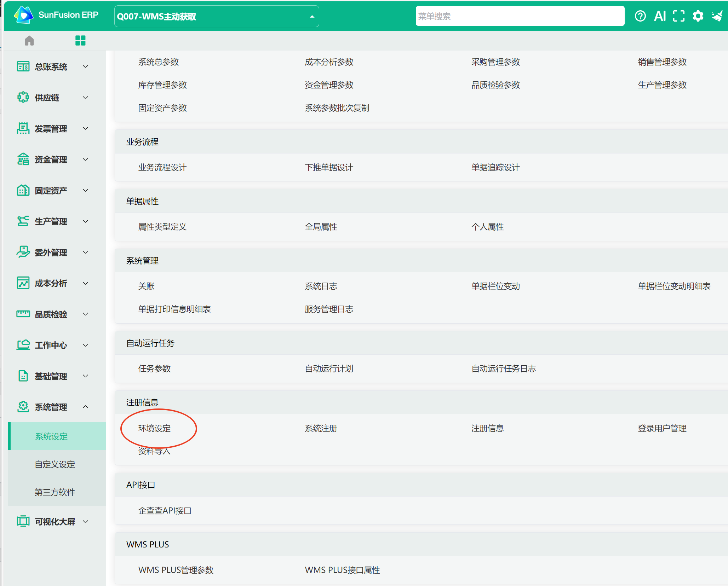Click the 发票管理 invoice icon
Screen dimensions: 728x586
tap(23, 128)
